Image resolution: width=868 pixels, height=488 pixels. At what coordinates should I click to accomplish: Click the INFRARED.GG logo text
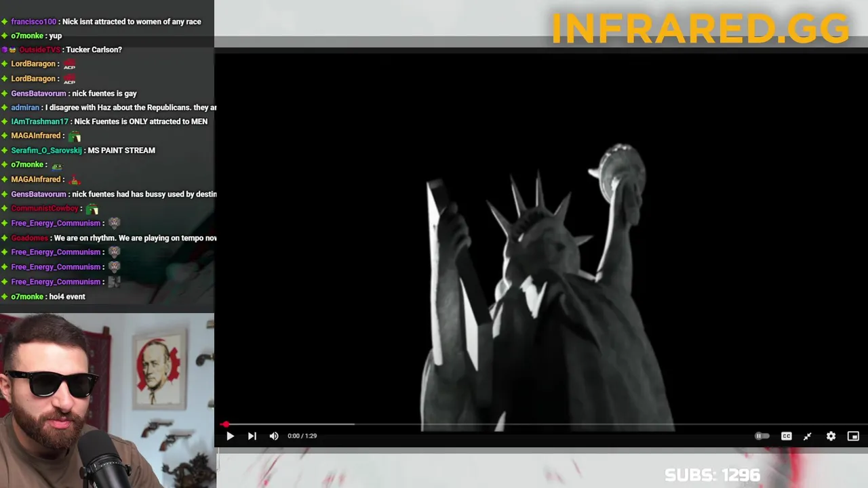700,28
